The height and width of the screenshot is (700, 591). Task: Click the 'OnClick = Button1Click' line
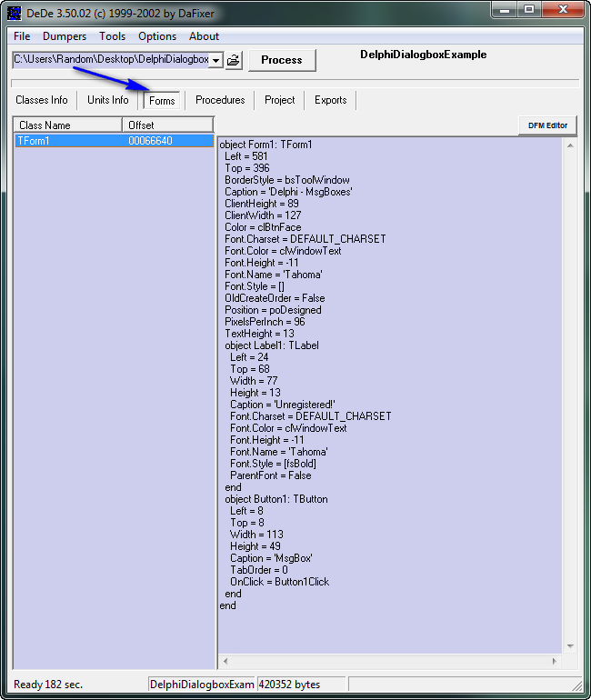(279, 582)
